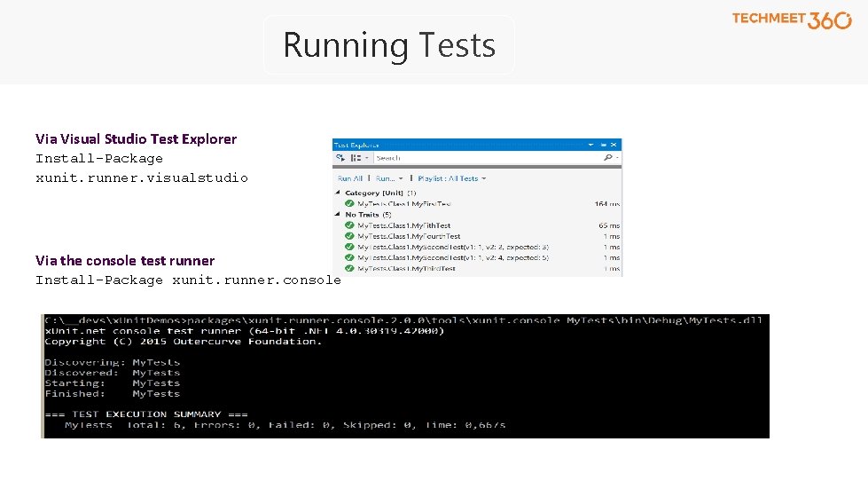Click passed icon of MySecondTest expected: 5
Image resolution: width=868 pixels, height=489 pixels.
click(x=349, y=257)
